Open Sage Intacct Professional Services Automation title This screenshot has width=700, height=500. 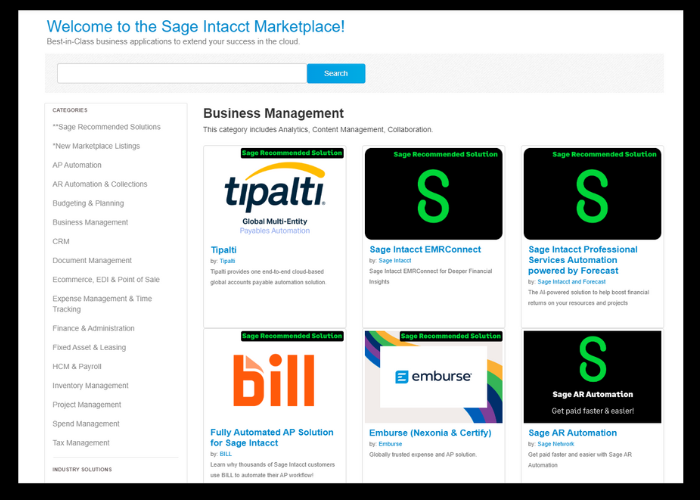(x=583, y=260)
